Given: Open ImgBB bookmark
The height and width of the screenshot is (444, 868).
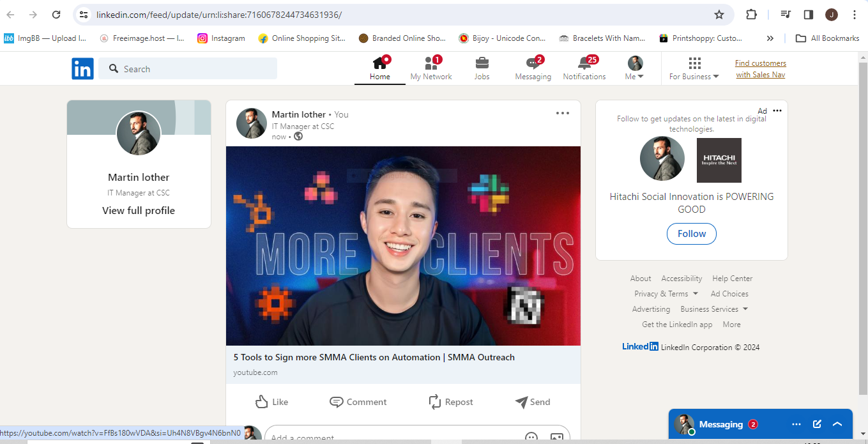Looking at the screenshot, I should [45, 38].
